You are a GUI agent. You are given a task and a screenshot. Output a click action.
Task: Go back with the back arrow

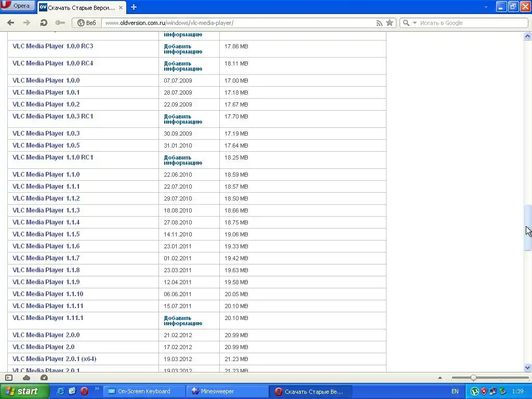tap(10, 23)
